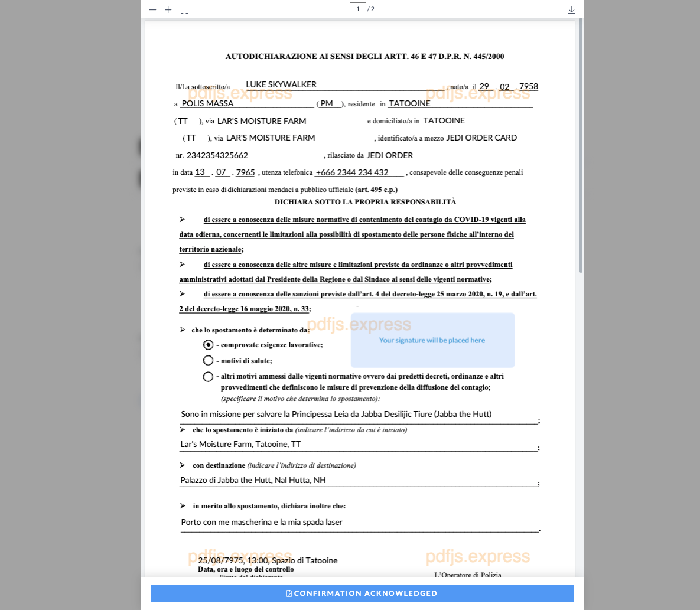Click the text 'in merito allo spostamento, dichiara inoltre che:'
The width and height of the screenshot is (700, 610).
[269, 506]
